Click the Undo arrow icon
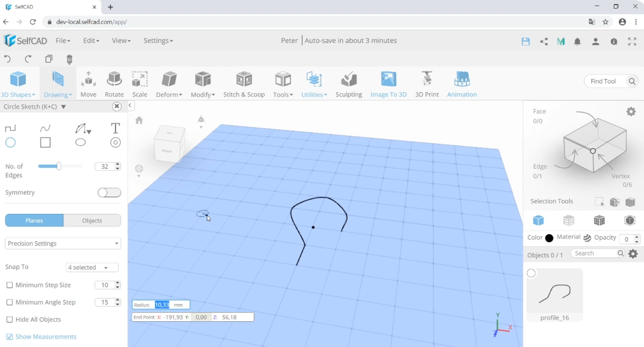This screenshot has width=644, height=347. pos(7,59)
